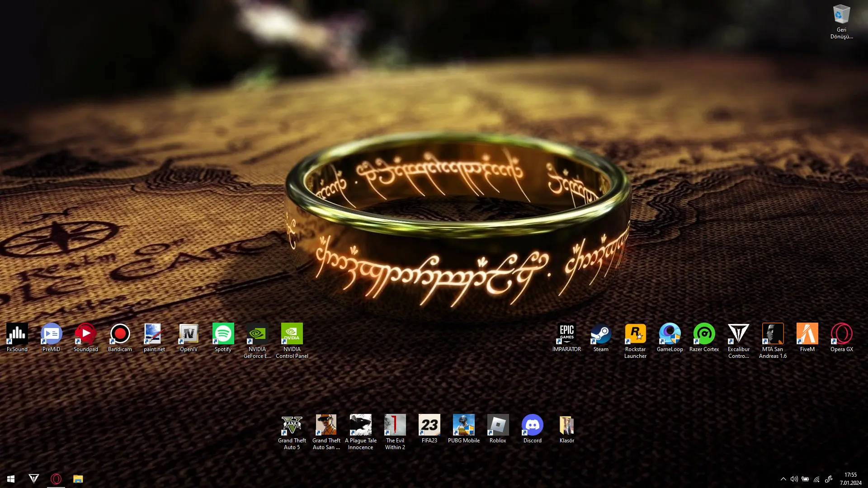Screen dimensions: 868x488
Task: Select the Roblox desktop icon
Action: point(498,429)
